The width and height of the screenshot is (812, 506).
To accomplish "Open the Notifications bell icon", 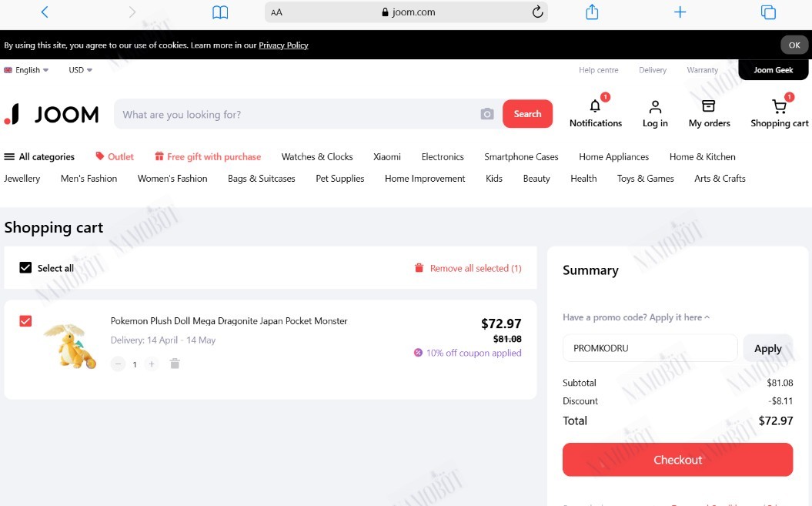I will click(x=595, y=106).
